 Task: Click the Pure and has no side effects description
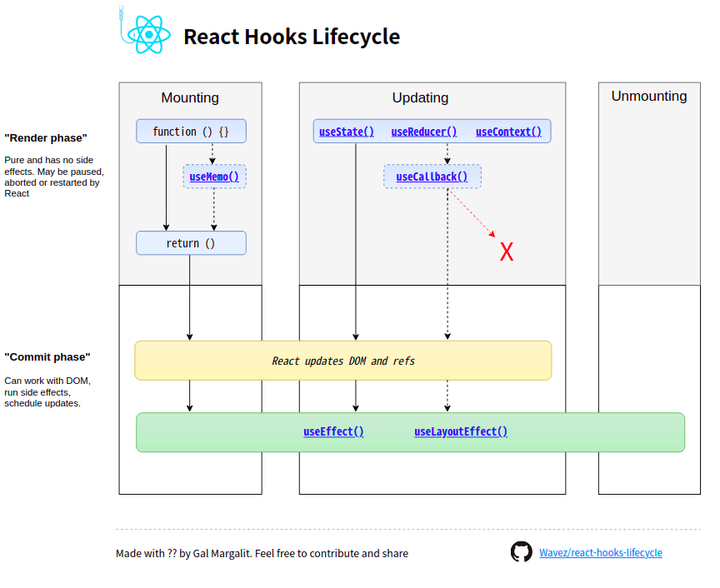click(x=54, y=177)
